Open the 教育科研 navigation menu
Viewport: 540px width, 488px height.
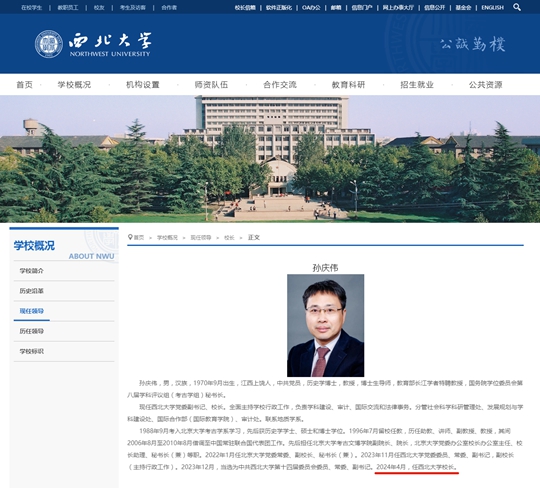(x=348, y=85)
